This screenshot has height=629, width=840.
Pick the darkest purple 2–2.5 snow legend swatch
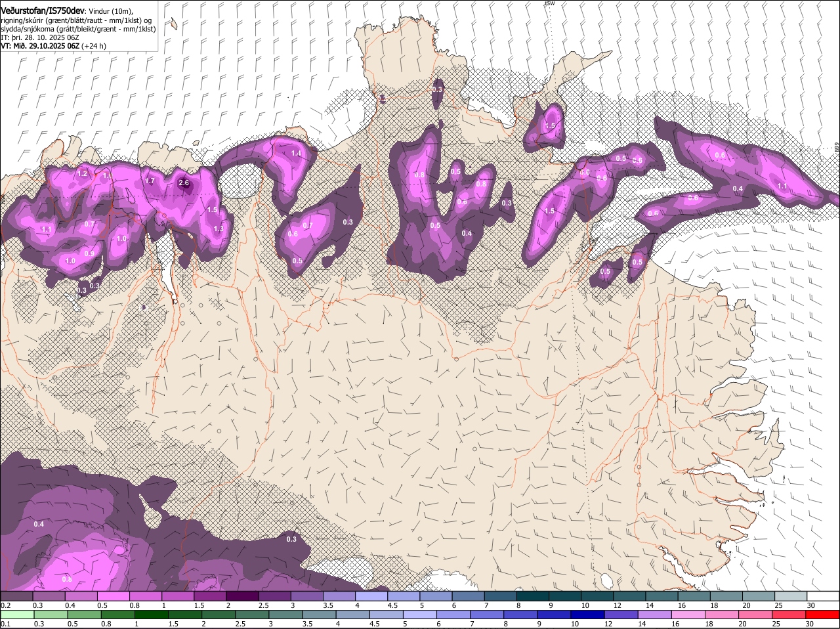pyautogui.click(x=243, y=596)
